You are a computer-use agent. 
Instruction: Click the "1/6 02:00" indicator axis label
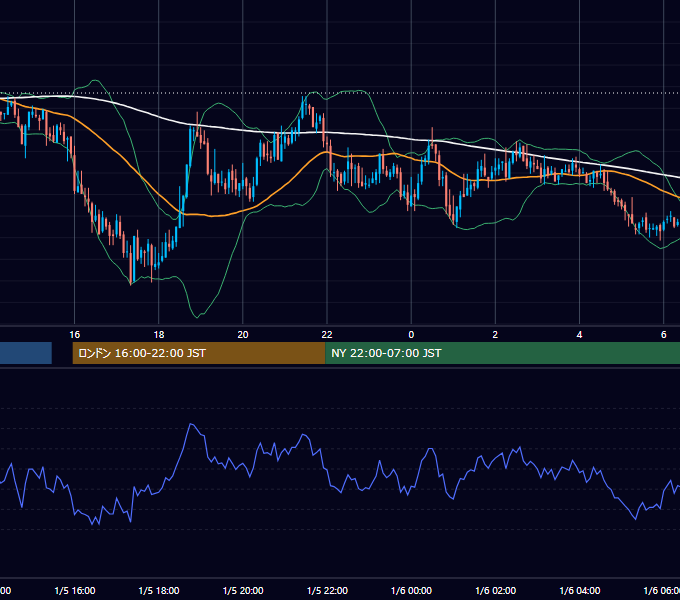tap(495, 591)
